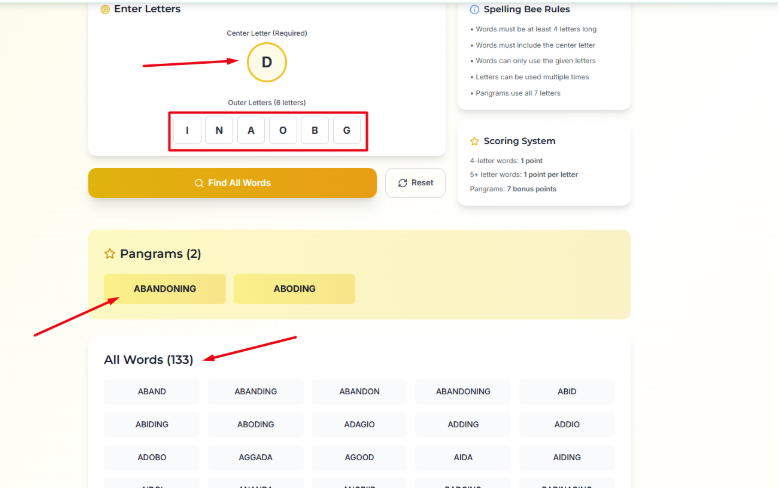Click the refresh icon on Reset
Screen dimensions: 779x488
click(402, 183)
